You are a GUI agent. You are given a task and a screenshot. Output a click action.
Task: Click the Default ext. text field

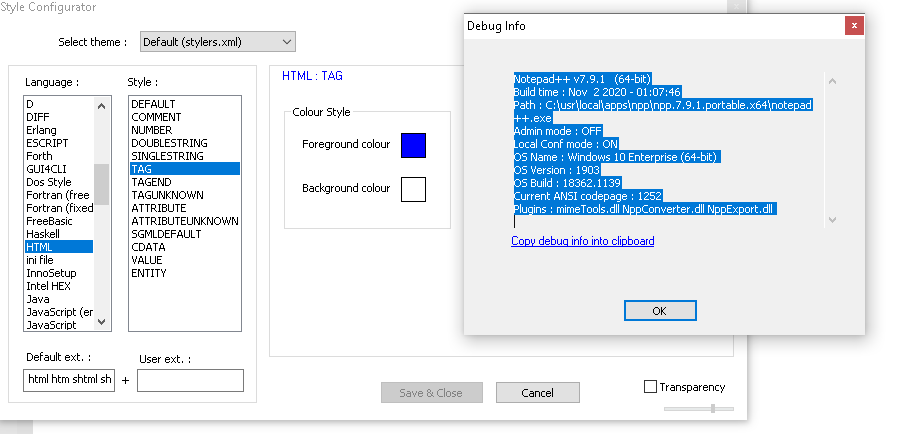click(69, 380)
